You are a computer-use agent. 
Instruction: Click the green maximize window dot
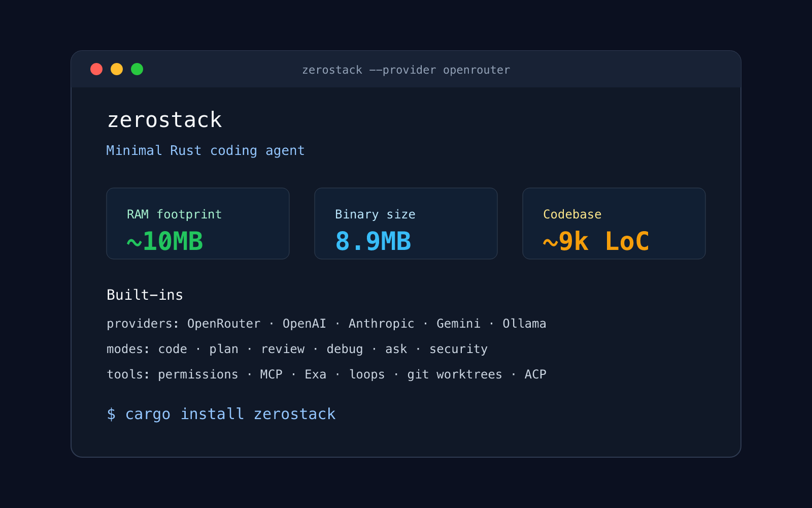(x=137, y=69)
